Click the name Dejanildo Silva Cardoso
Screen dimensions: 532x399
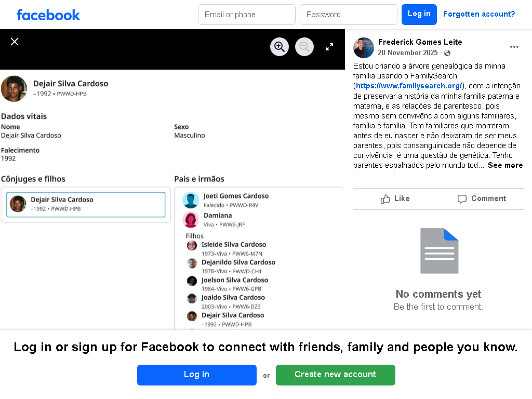(238, 262)
